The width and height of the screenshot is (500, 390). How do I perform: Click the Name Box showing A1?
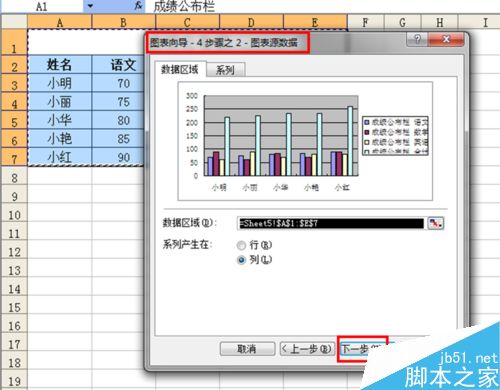(42, 6)
